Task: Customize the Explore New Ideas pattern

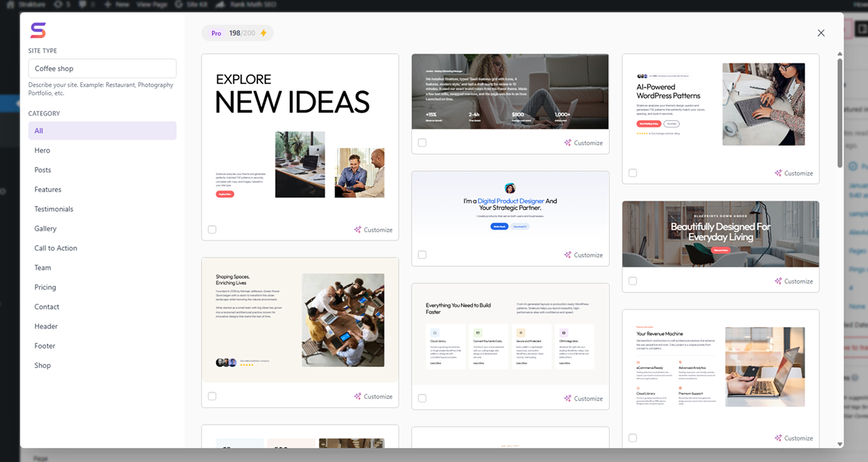Action: point(373,229)
